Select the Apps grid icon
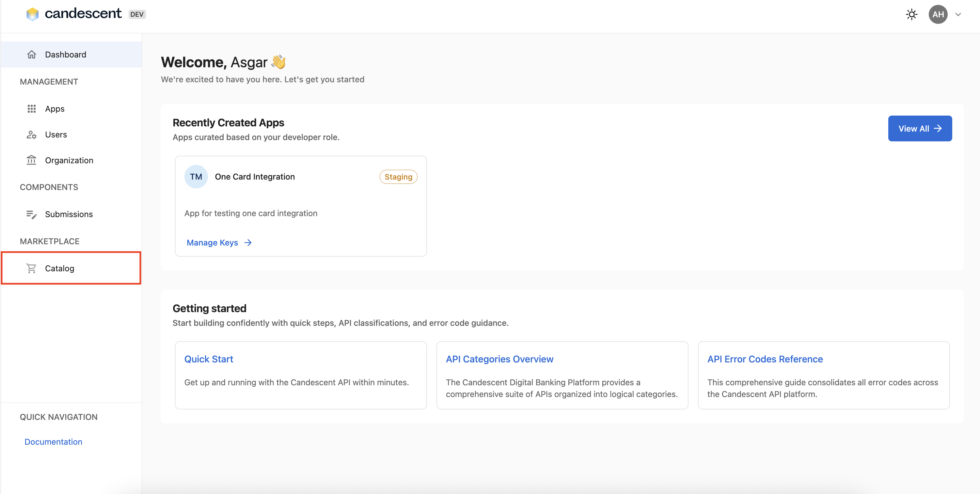 tap(32, 109)
